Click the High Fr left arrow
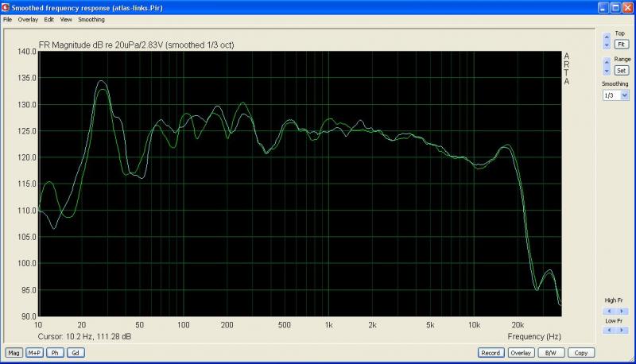636x364 pixels. coord(609,311)
